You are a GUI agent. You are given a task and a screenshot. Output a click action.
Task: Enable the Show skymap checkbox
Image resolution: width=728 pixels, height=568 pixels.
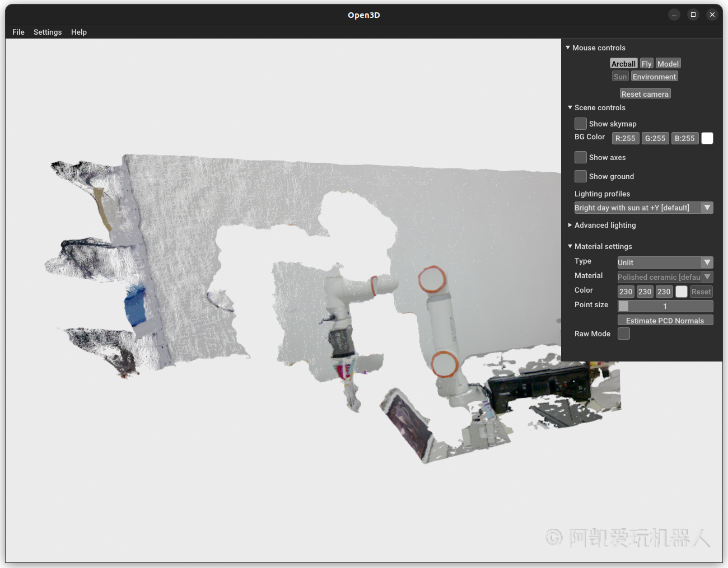click(581, 124)
